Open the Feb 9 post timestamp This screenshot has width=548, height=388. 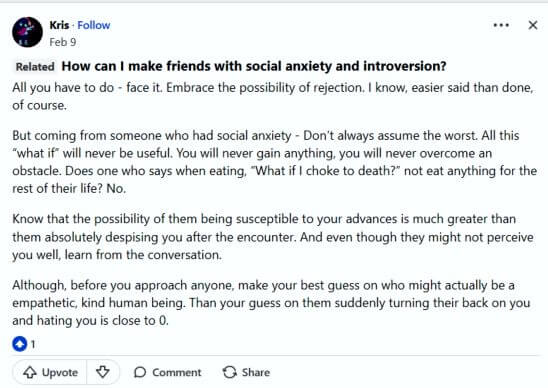(x=63, y=42)
